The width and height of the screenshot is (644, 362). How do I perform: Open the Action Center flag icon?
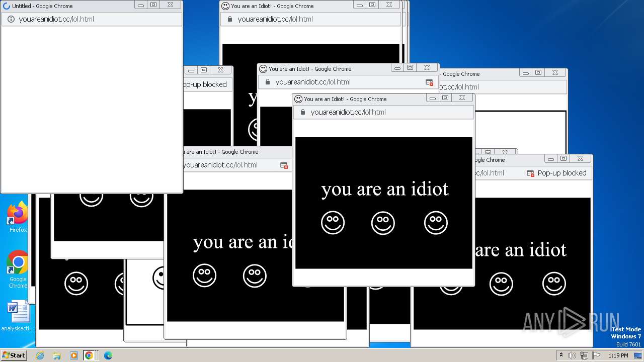click(x=595, y=355)
